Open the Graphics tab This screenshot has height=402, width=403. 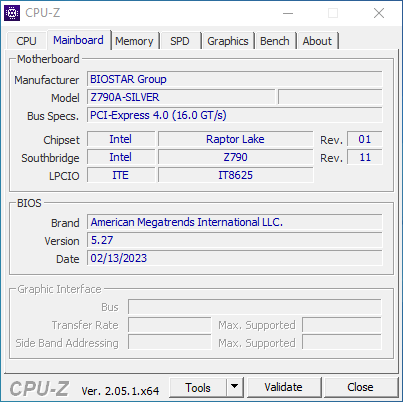228,41
